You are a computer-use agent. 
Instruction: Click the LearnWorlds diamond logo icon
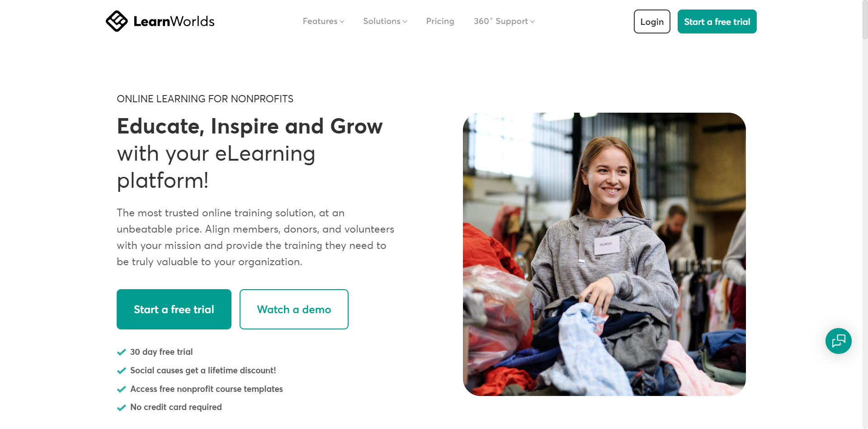point(117,21)
